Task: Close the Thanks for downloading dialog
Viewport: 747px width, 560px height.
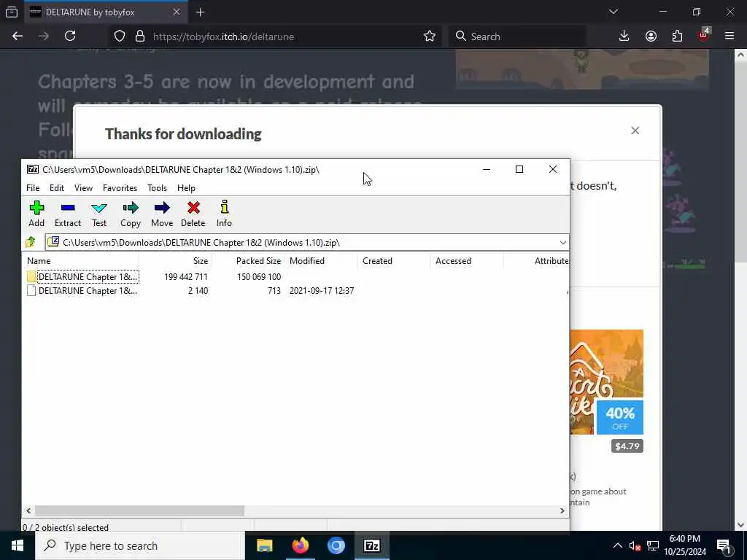Action: [x=635, y=131]
